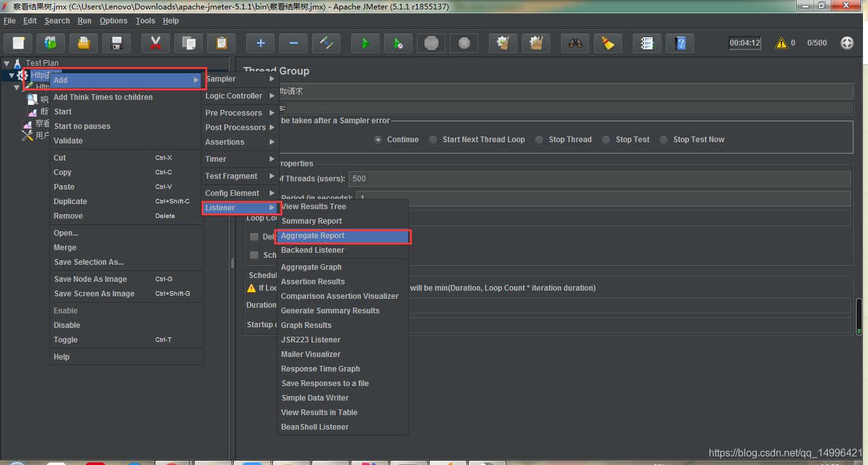Click the Number of Threads field showing 500
Screen dimensions: 868x465
click(x=600, y=179)
